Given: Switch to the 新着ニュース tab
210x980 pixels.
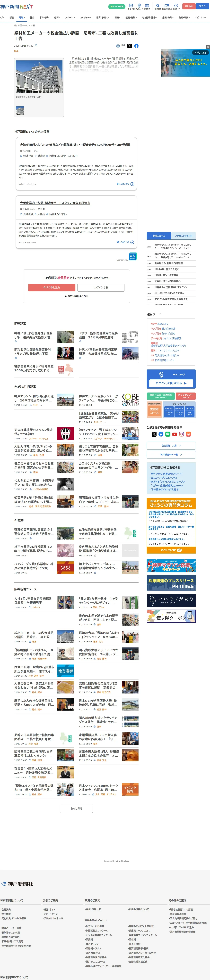Looking at the screenshot, I should point(159,236).
